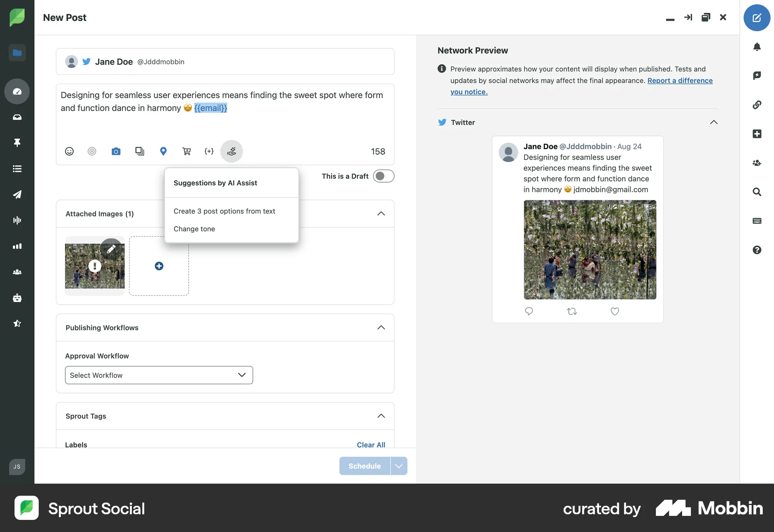The image size is (774, 532).
Task: Click 'Report a difference you notice' link
Action: tap(680, 80)
